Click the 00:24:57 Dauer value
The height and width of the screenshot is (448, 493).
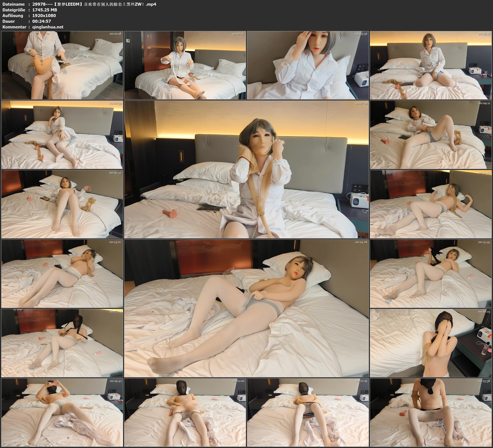tap(42, 21)
